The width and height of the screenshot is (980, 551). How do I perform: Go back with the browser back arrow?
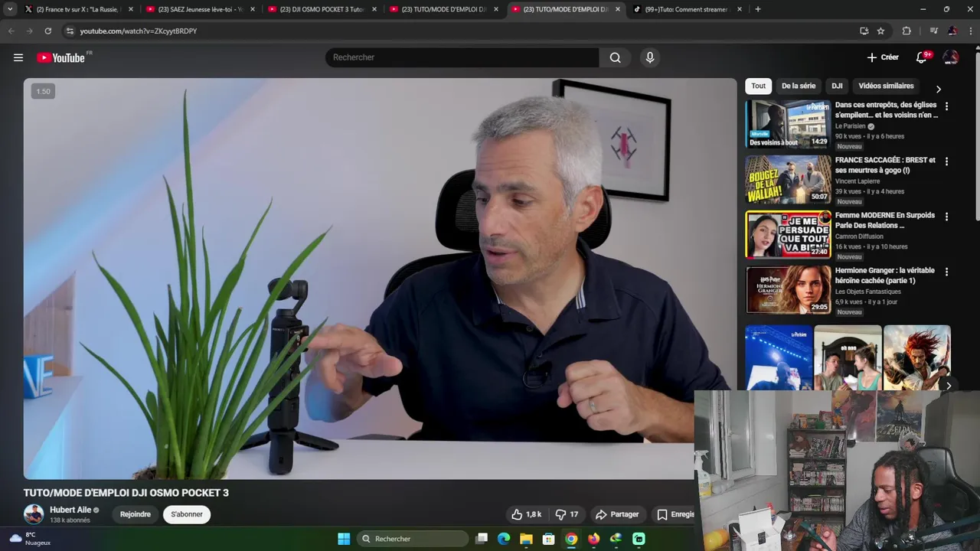(11, 31)
